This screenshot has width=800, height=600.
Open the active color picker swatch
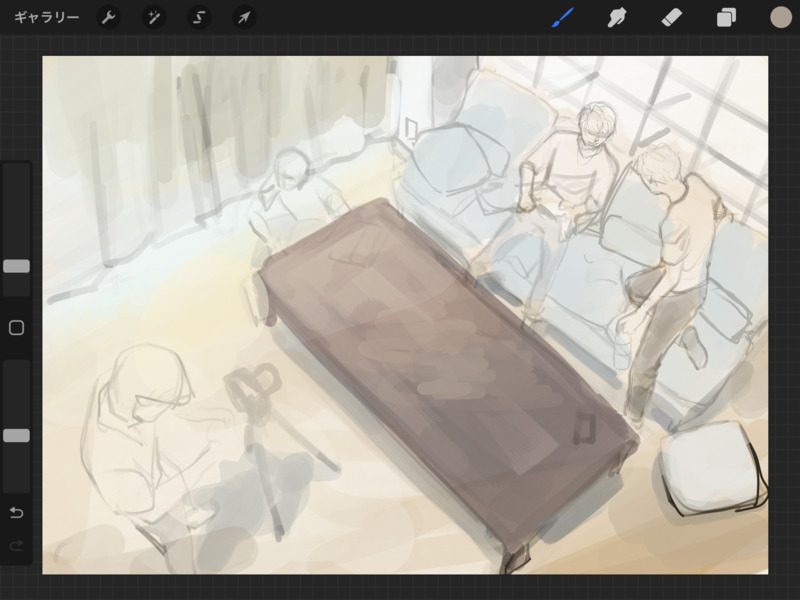point(781,17)
